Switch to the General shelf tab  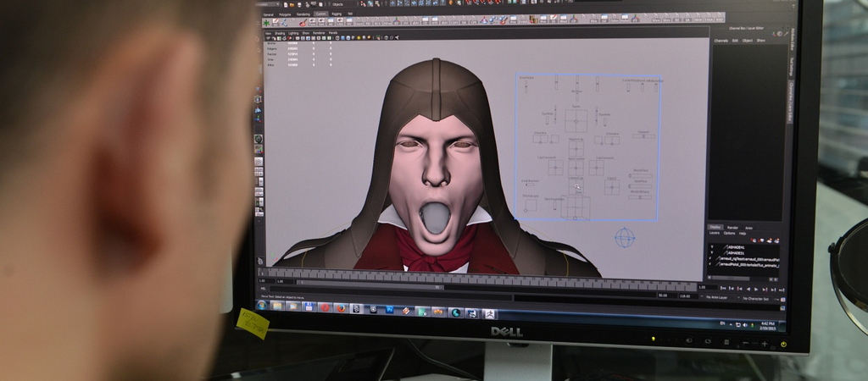coord(269,14)
